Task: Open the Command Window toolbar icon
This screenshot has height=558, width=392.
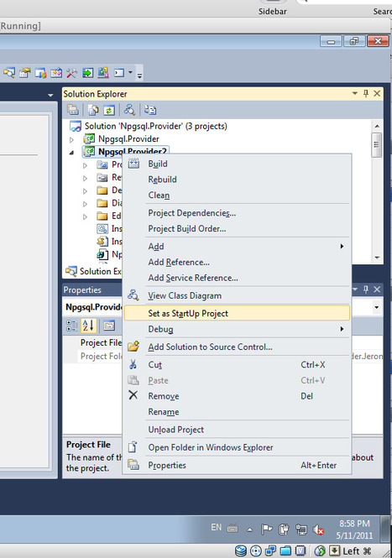Action: click(x=119, y=73)
